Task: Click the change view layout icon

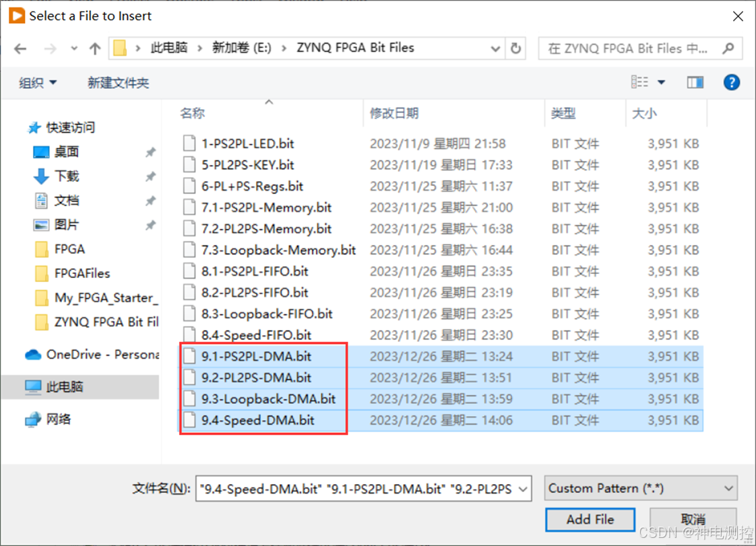Action: pos(640,82)
